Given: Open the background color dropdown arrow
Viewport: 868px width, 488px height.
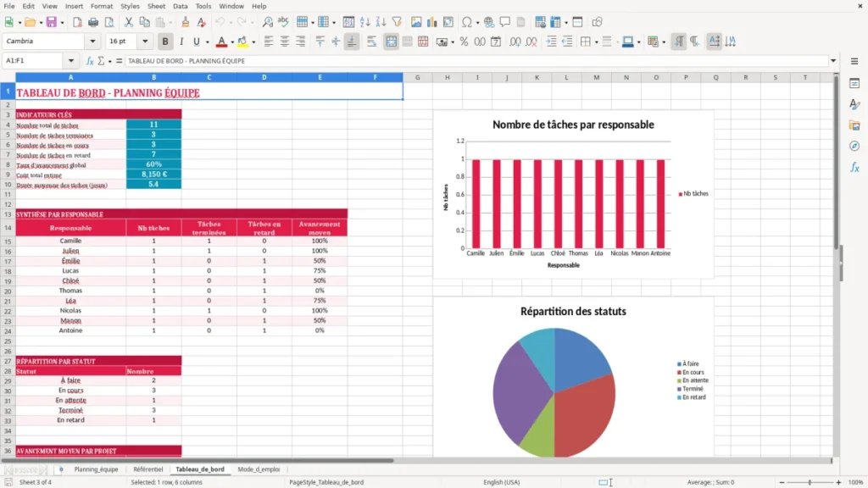Looking at the screenshot, I should point(253,42).
